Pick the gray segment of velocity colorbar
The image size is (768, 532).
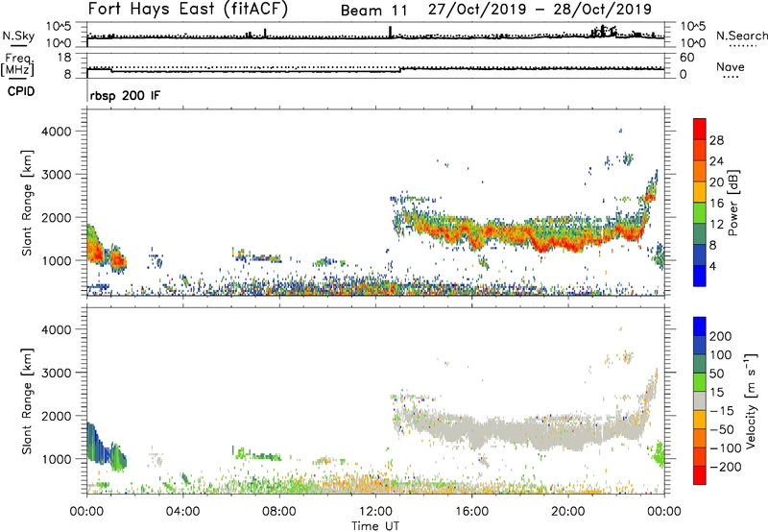(700, 400)
